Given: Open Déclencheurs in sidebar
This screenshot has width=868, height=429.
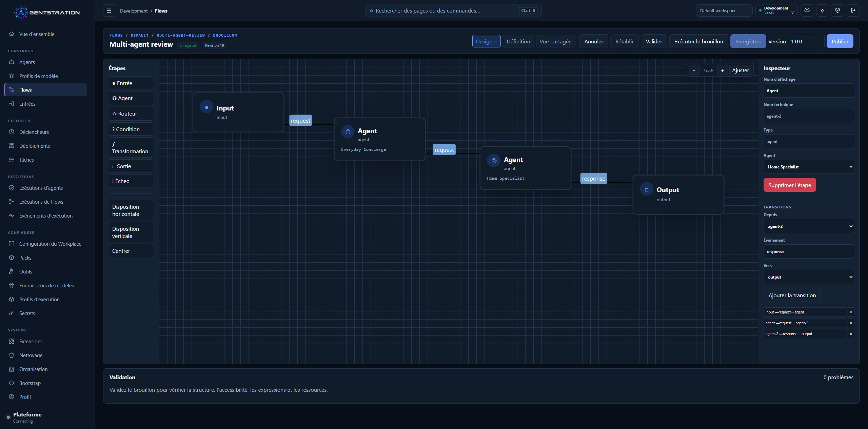Looking at the screenshot, I should pos(45,132).
